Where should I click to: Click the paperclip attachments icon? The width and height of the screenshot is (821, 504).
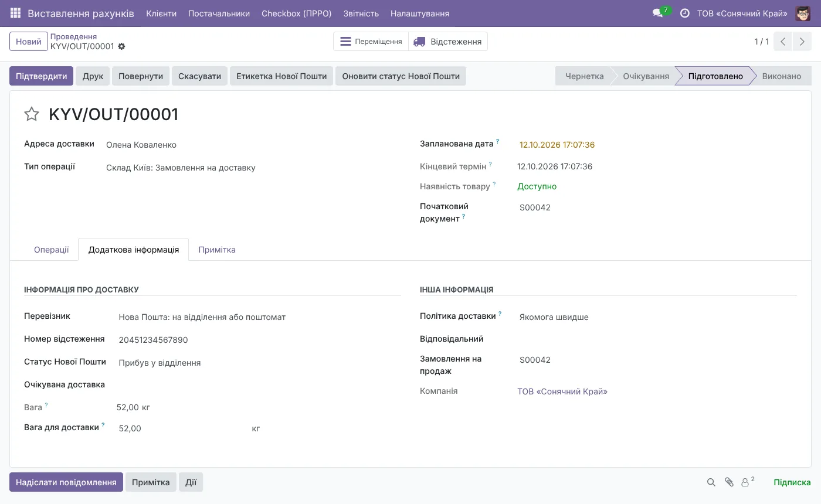[x=729, y=482]
